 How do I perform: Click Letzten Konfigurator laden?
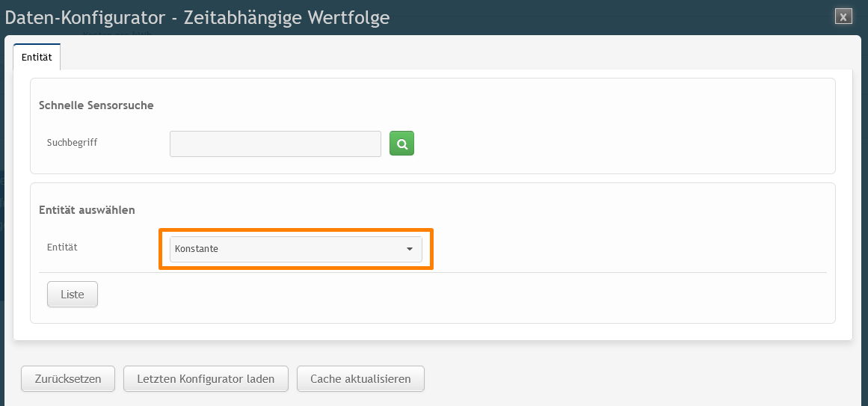206,379
